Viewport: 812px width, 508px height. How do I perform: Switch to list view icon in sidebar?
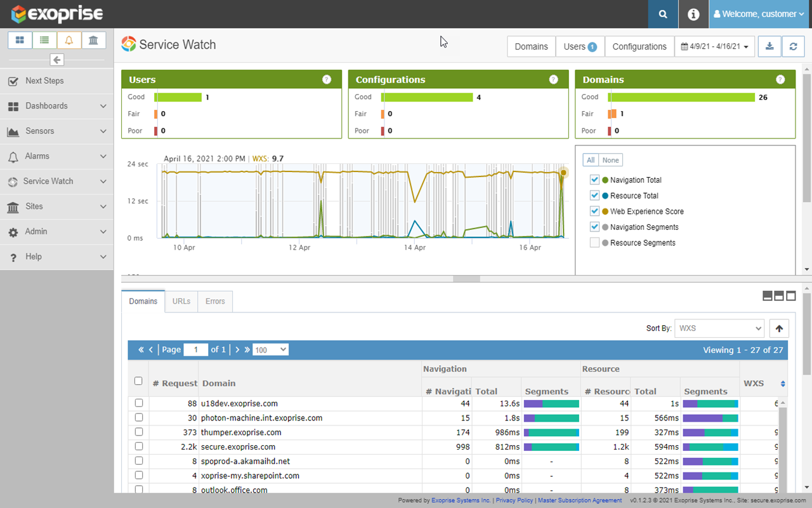[44, 40]
